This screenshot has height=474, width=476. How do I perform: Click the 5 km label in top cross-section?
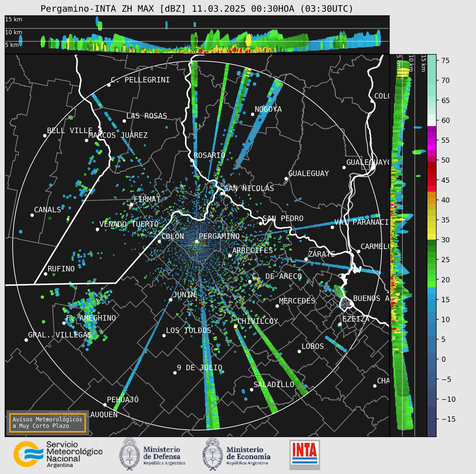click(12, 45)
